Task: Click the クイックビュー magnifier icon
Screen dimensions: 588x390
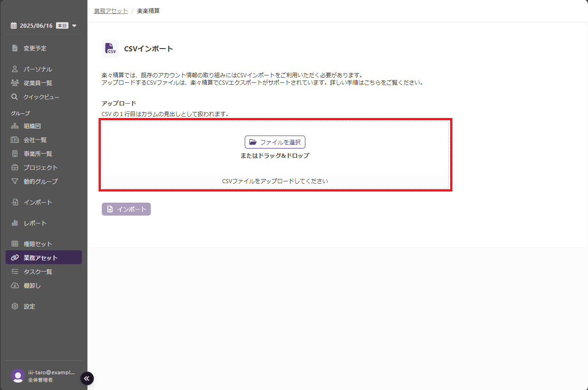Action: (x=15, y=97)
